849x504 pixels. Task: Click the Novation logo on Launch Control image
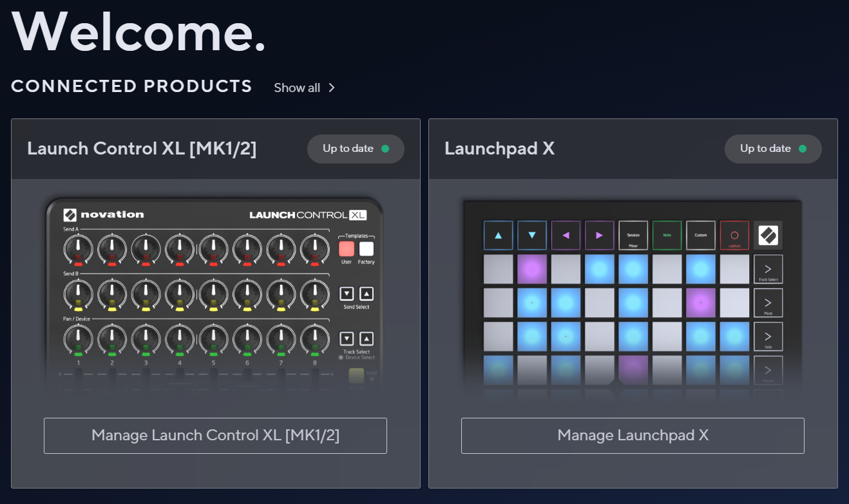pyautogui.click(x=104, y=215)
